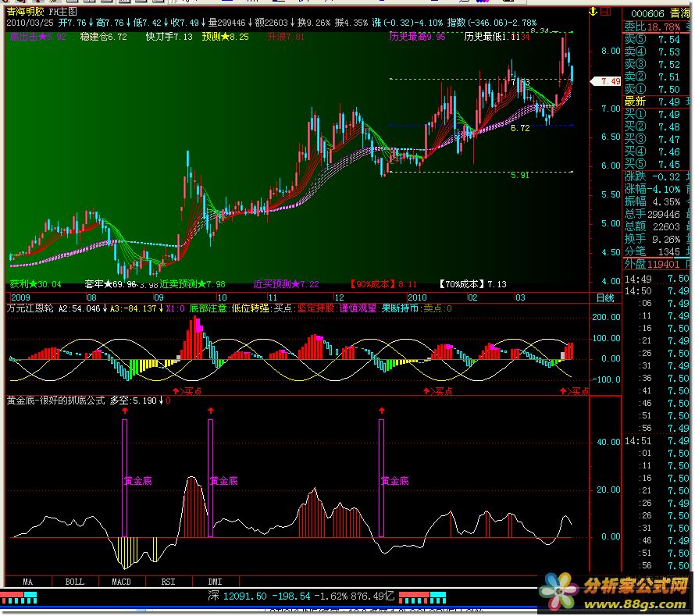Viewport: 695px width, 616px height.
Task: Select the MA indicator tab
Action: [x=28, y=582]
